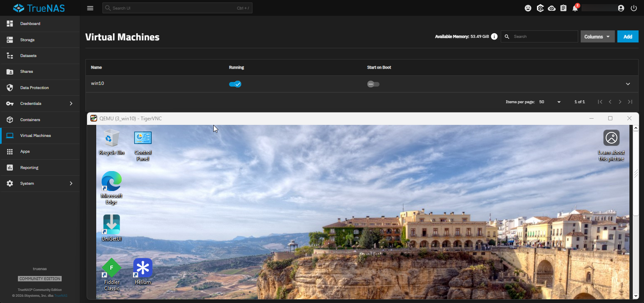Open the Items per page dropdown
The height and width of the screenshot is (303, 644).
click(550, 102)
